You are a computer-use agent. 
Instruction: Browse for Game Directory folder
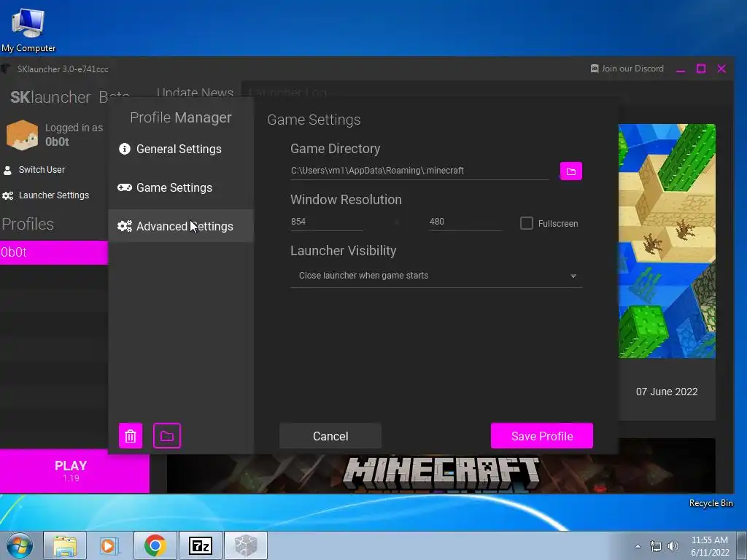tap(570, 171)
